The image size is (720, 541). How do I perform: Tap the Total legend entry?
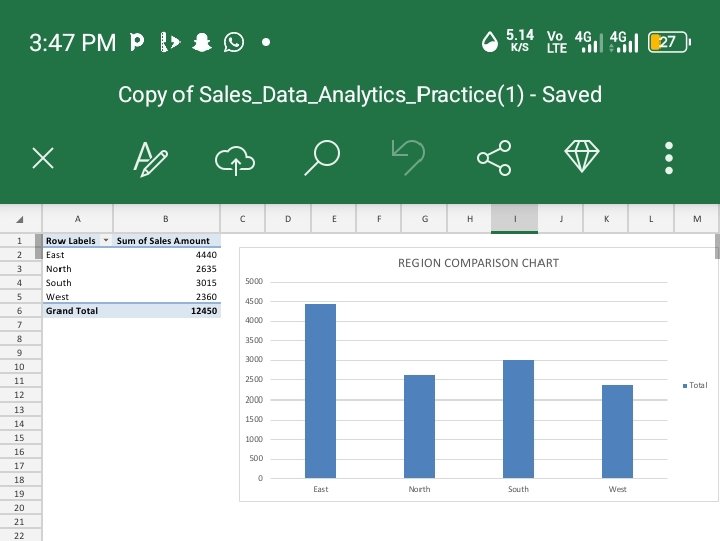coord(695,385)
